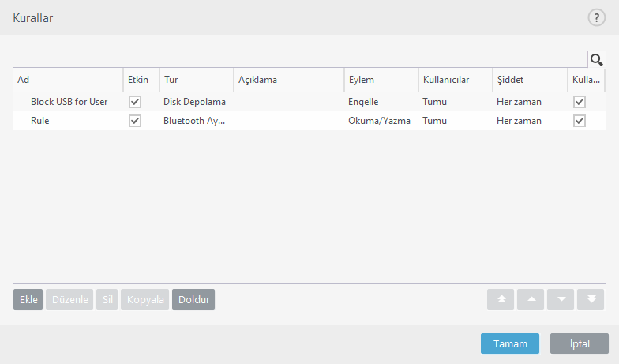Uncheck last column checkbox for Block USB rule
619x364 pixels.
point(580,102)
